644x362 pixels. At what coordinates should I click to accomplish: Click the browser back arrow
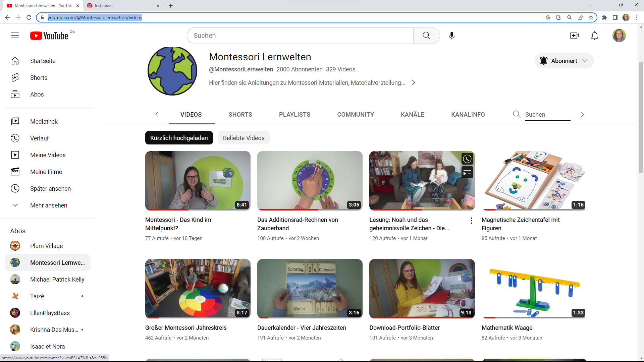[x=7, y=17]
